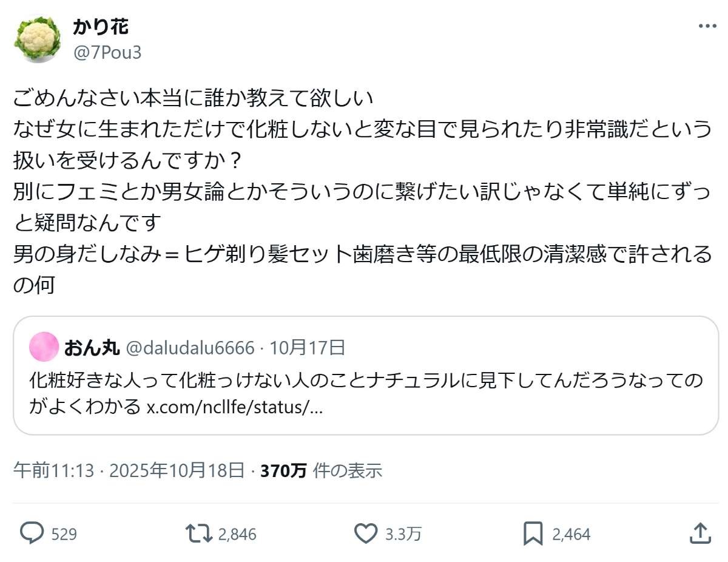Open the three-dot more options menu
Image resolution: width=728 pixels, height=562 pixels.
(x=708, y=26)
